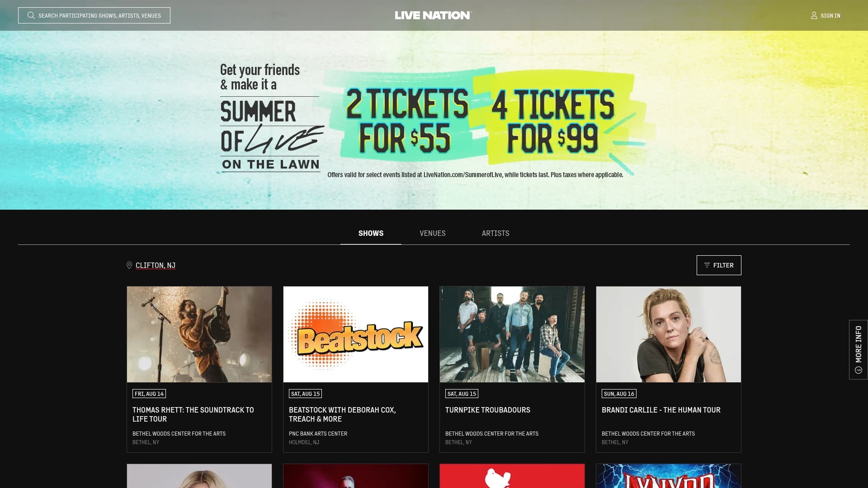This screenshot has width=868, height=488.
Task: Change location from Clifton, NJ
Action: tap(156, 265)
